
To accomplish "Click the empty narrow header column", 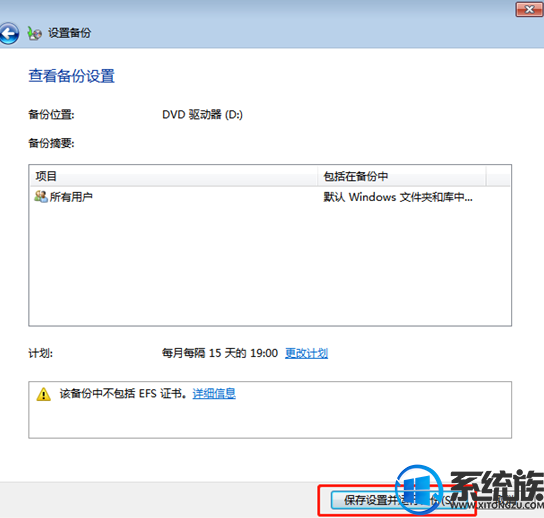I will pyautogui.click(x=498, y=176).
